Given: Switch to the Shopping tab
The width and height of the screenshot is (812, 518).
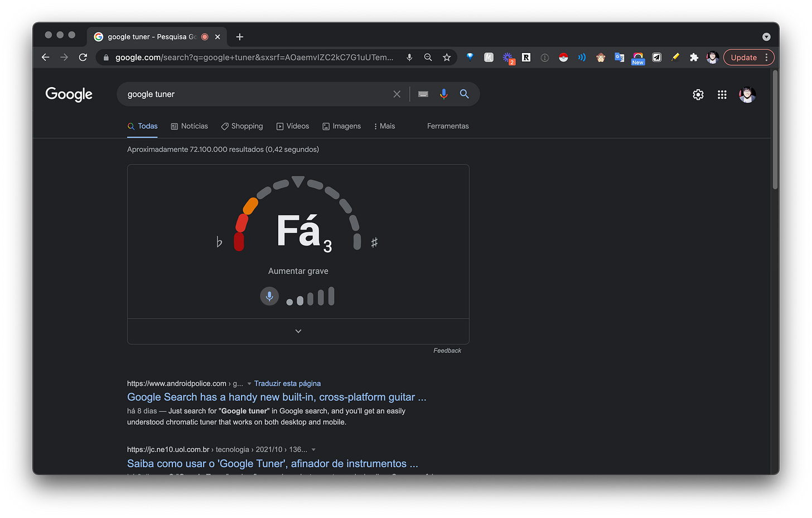Looking at the screenshot, I should click(242, 126).
